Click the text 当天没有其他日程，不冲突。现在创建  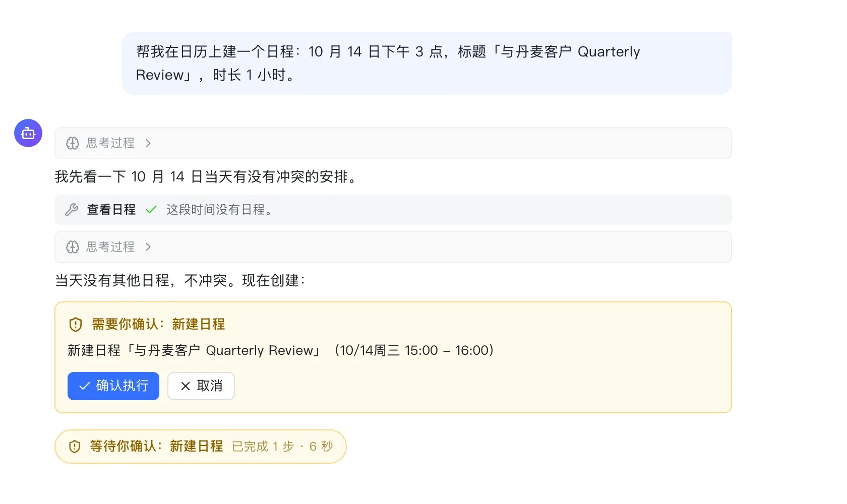(x=180, y=281)
